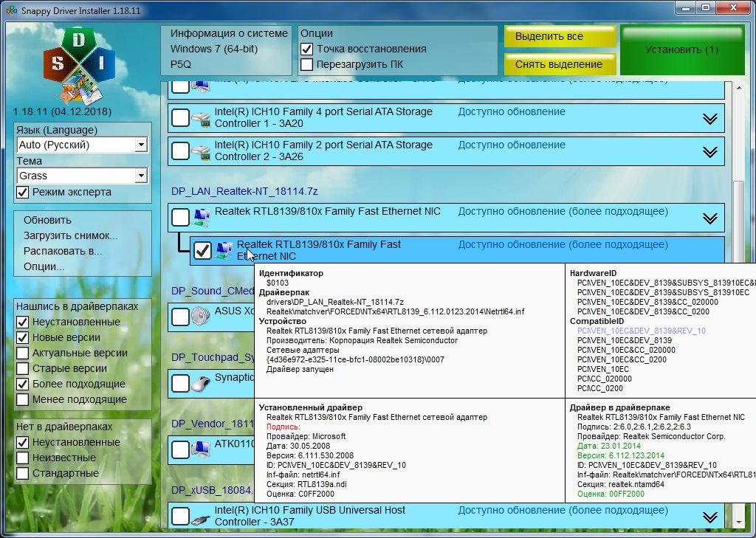Click the storage drive icon for Controller 2 - 3A26
Image resolution: width=756 pixels, height=538 pixels.
pyautogui.click(x=201, y=151)
